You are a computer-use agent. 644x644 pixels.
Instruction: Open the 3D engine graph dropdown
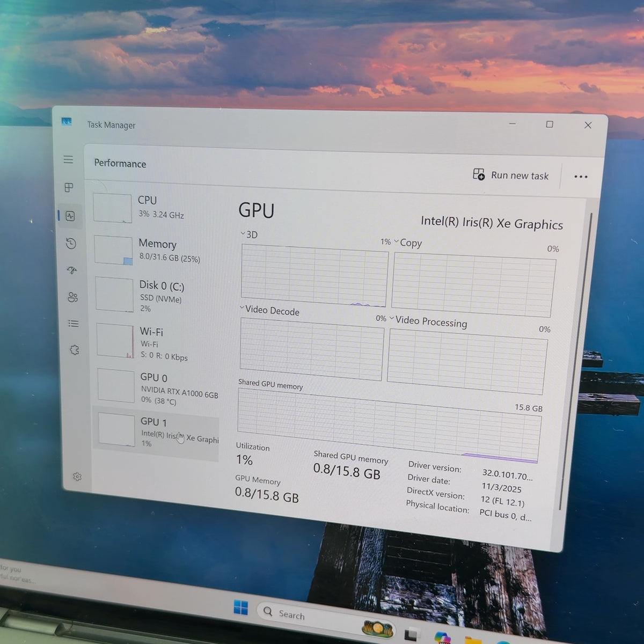tap(243, 234)
